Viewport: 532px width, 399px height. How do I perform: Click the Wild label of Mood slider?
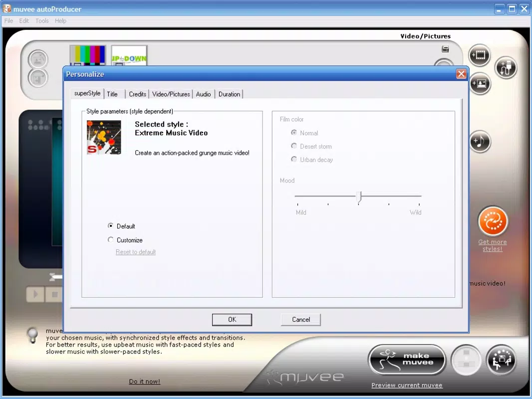click(x=415, y=212)
